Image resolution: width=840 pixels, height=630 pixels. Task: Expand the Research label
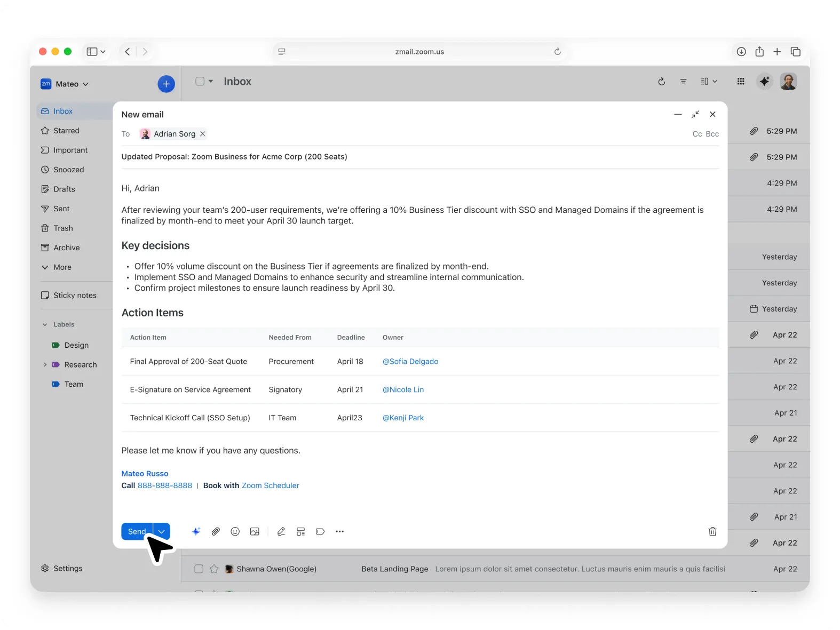click(45, 365)
